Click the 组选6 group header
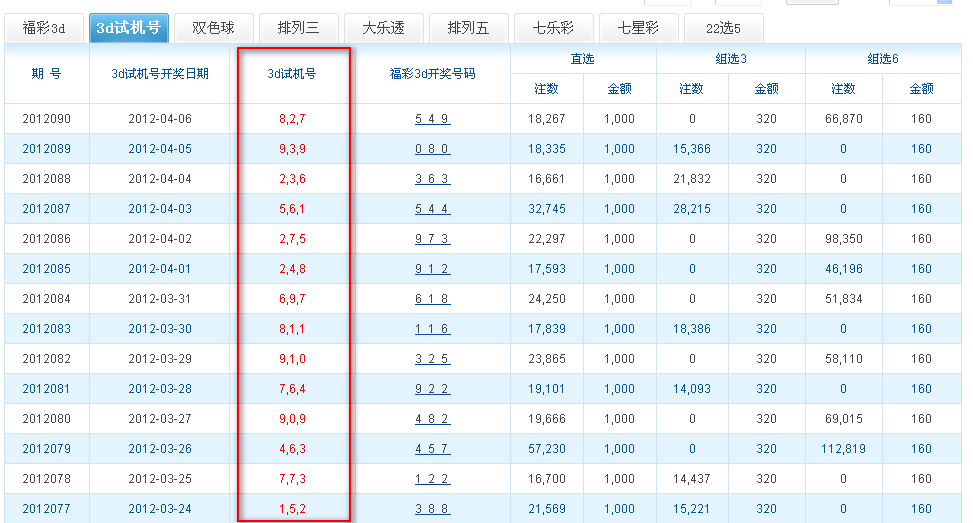This screenshot has width=973, height=523. pos(883,59)
